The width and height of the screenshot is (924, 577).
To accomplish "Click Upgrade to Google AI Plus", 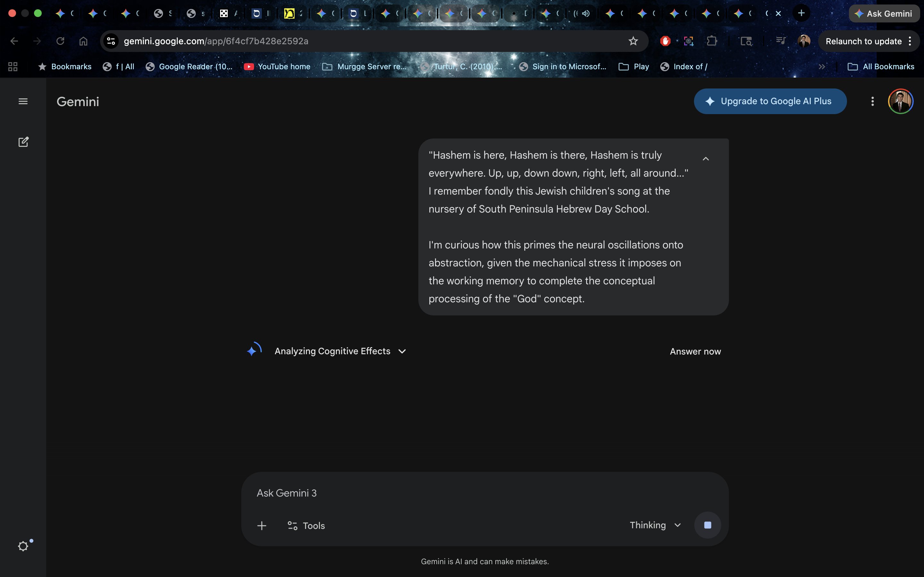I will 770,102.
